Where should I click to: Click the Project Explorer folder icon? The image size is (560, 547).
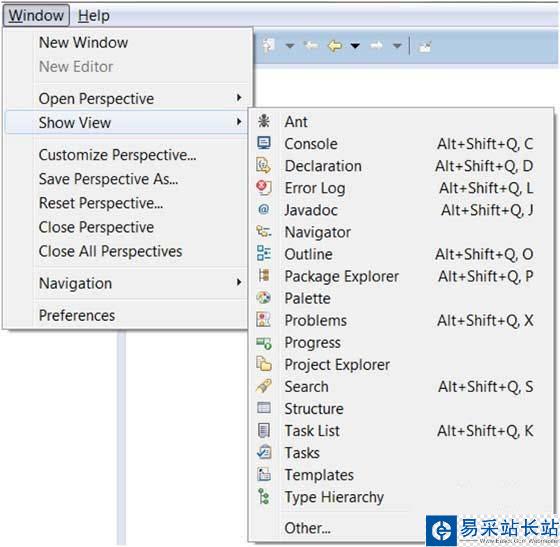(264, 364)
